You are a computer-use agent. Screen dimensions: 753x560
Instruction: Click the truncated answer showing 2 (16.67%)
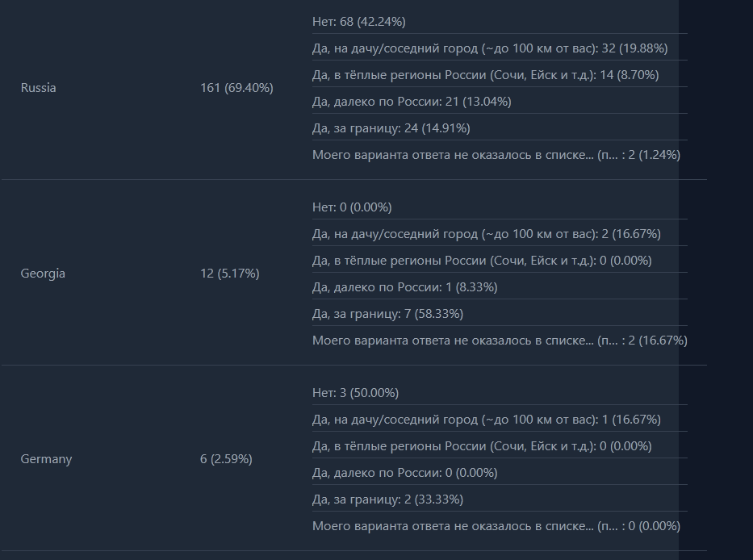499,341
